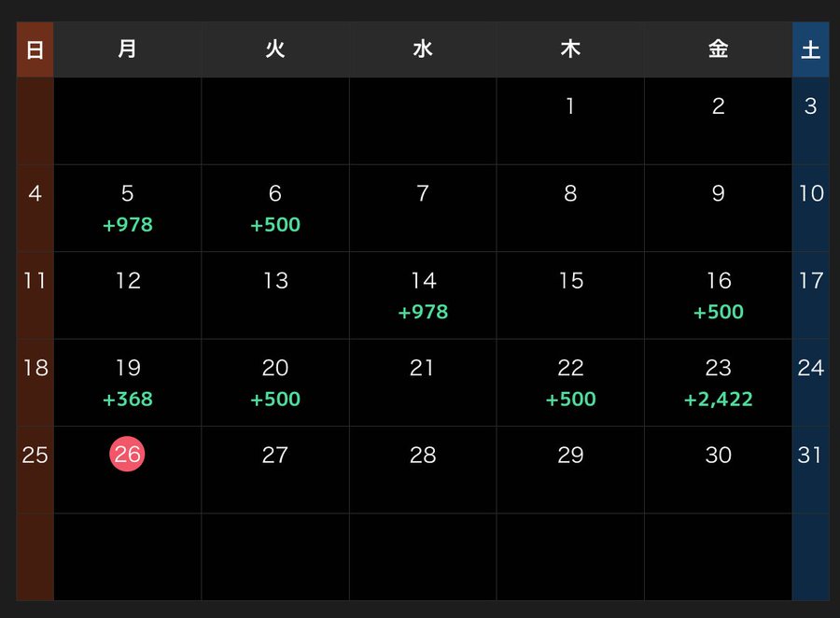The height and width of the screenshot is (618, 840).
Task: Click the 金 Friday column header
Action: click(718, 49)
